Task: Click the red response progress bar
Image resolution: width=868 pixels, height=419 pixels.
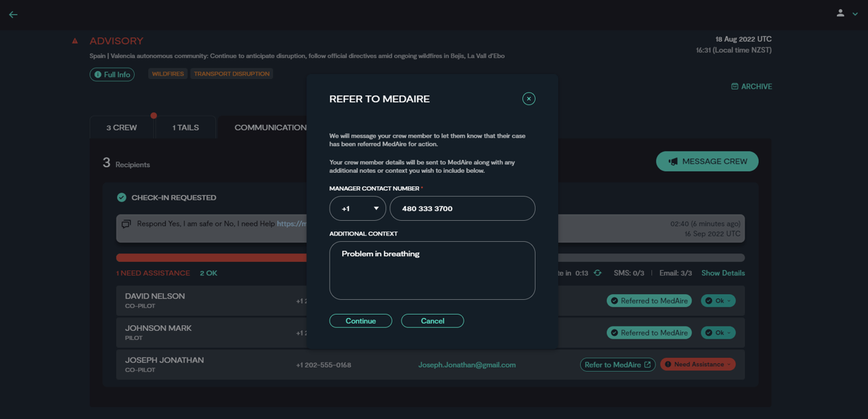Action: [x=212, y=257]
